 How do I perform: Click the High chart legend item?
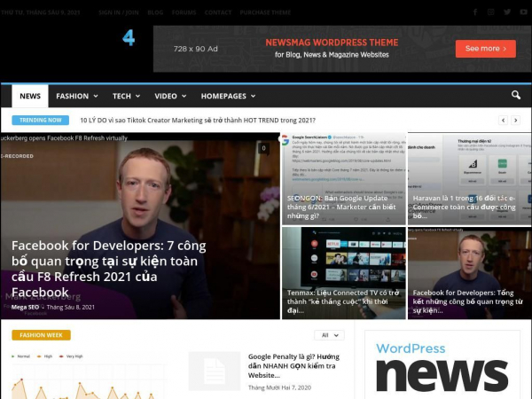pyautogui.click(x=45, y=356)
